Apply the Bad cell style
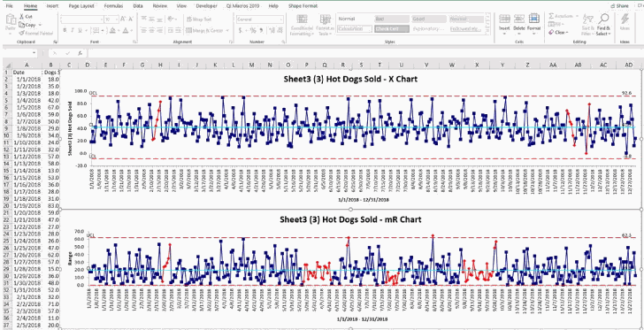The image size is (644, 330). pos(392,19)
